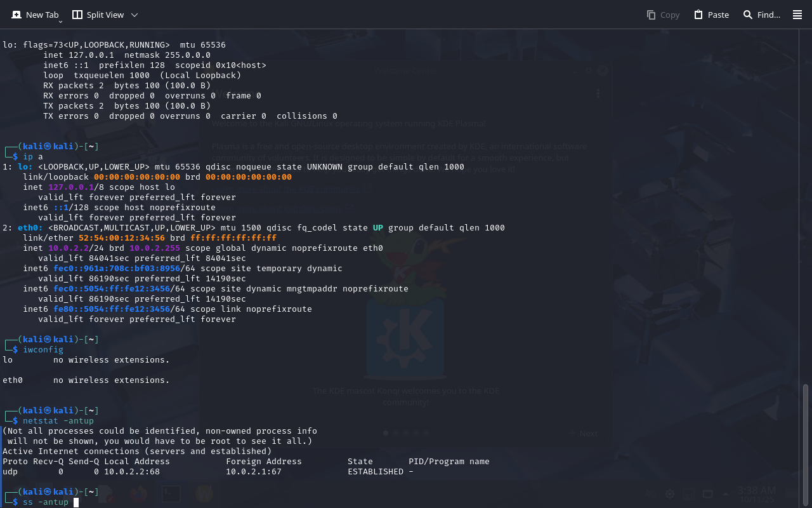This screenshot has width=812, height=508.
Task: Click the Split View icon
Action: click(x=77, y=15)
